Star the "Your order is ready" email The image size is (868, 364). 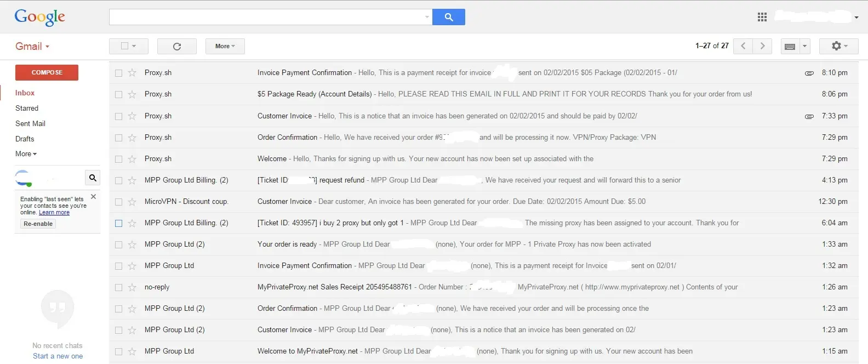click(x=132, y=244)
